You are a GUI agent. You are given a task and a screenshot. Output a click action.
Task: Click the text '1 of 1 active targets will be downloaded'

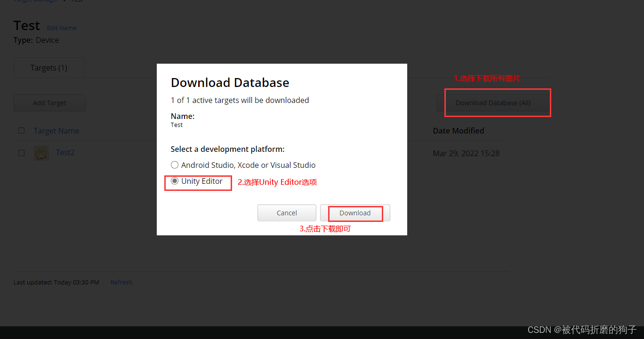point(240,100)
